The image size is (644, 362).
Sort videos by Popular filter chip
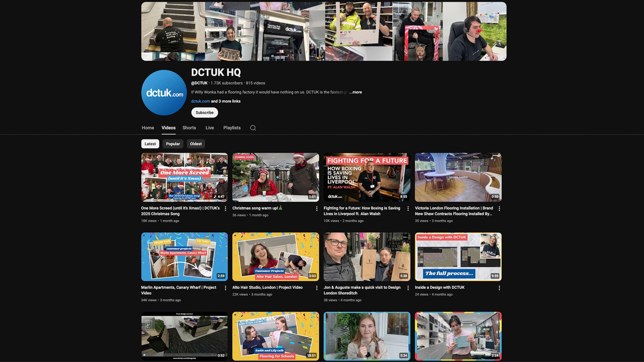point(173,144)
